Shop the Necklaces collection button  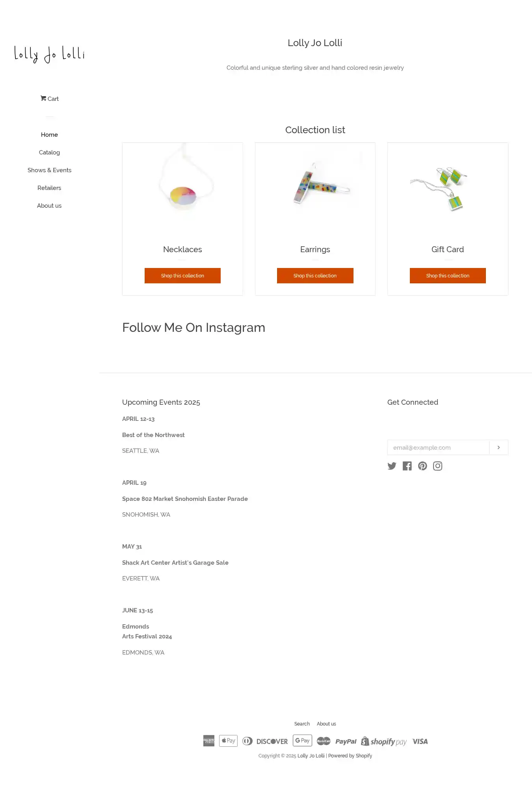[x=182, y=276]
